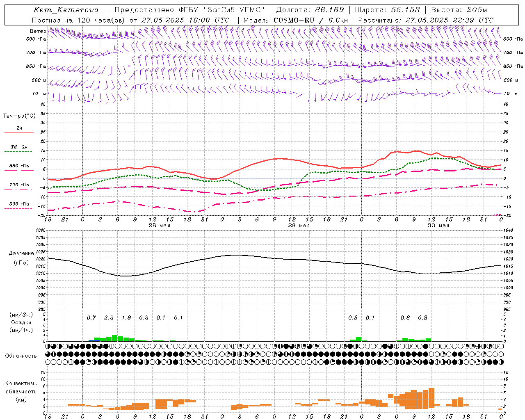Click the 'Модель COSMO-RU / 6.6км' model label

tap(296, 20)
